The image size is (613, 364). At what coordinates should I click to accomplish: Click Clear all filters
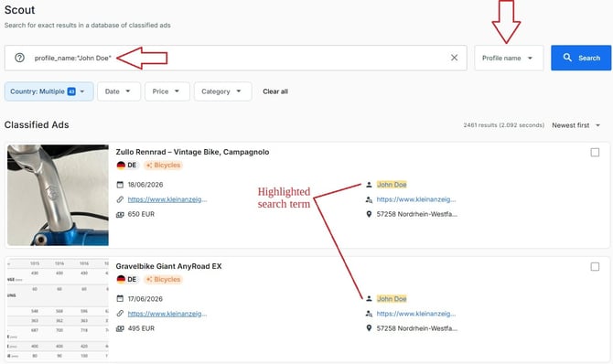(x=275, y=91)
